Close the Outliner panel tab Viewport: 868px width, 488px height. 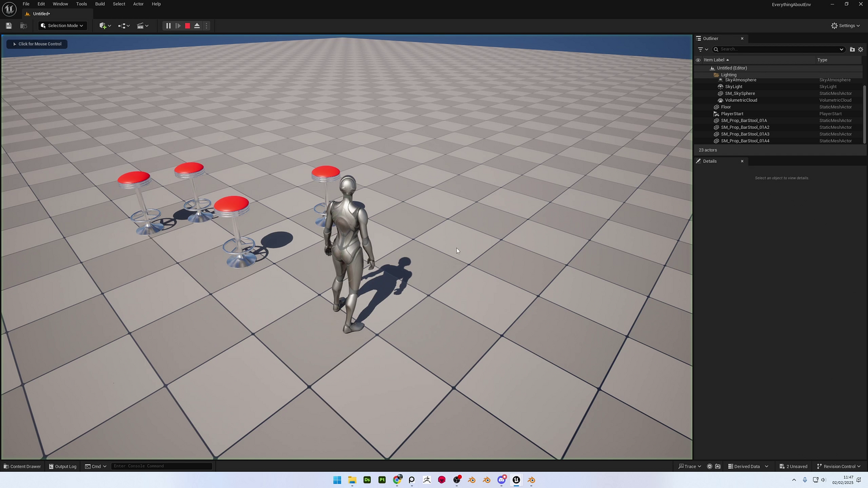(x=742, y=39)
